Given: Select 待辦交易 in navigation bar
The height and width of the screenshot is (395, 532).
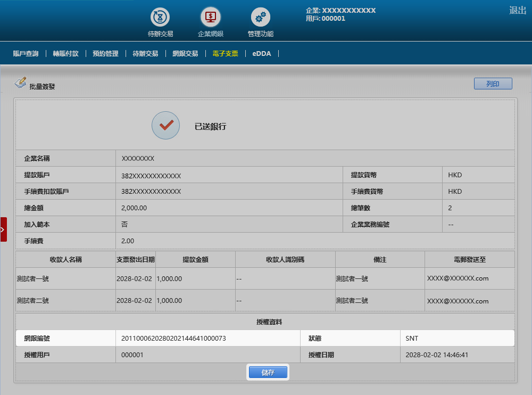Looking at the screenshot, I should coord(145,54).
